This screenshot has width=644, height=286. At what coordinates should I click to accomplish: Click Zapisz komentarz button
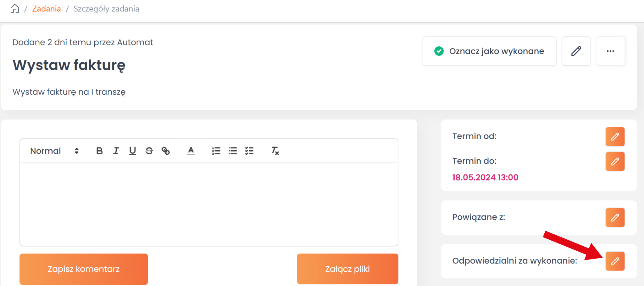pyautogui.click(x=84, y=269)
